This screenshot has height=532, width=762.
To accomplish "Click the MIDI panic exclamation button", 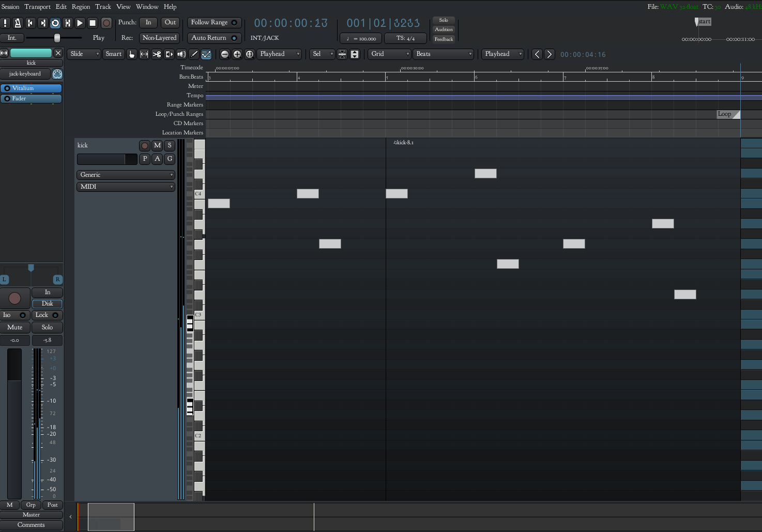I will click(5, 23).
